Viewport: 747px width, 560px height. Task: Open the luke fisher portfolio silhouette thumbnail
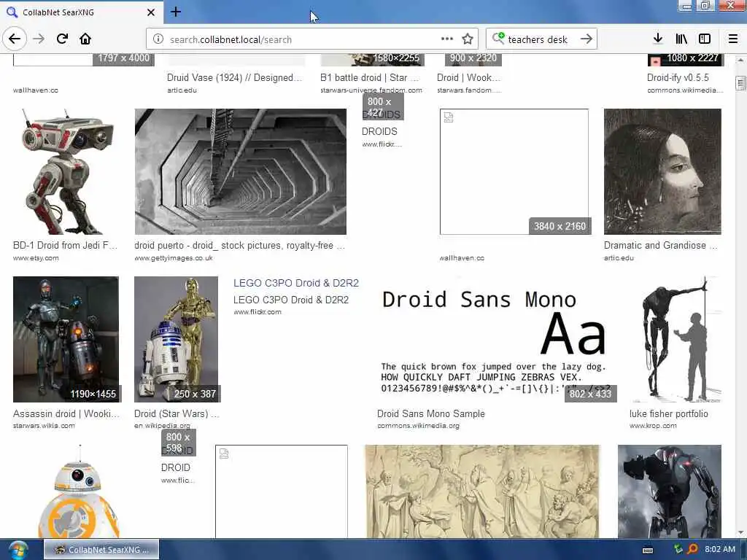(676, 339)
